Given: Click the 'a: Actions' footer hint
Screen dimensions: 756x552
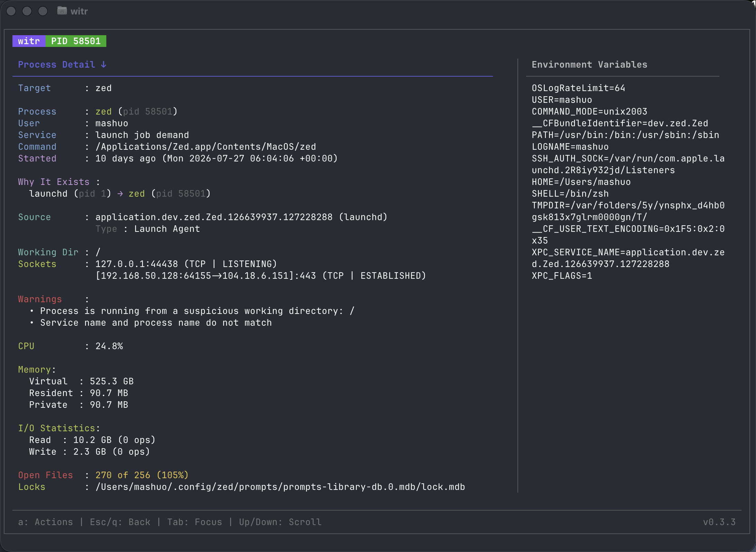Looking at the screenshot, I should [x=46, y=522].
